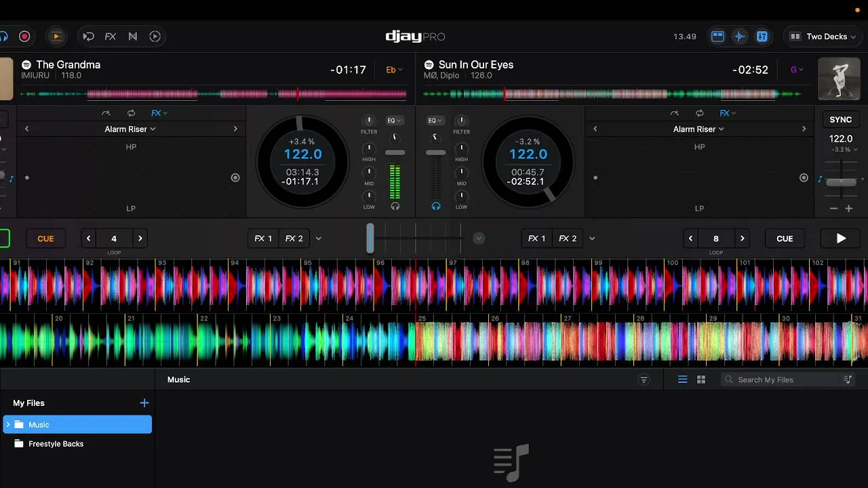Click the left channel volume fader
The image size is (868, 488).
[x=395, y=153]
